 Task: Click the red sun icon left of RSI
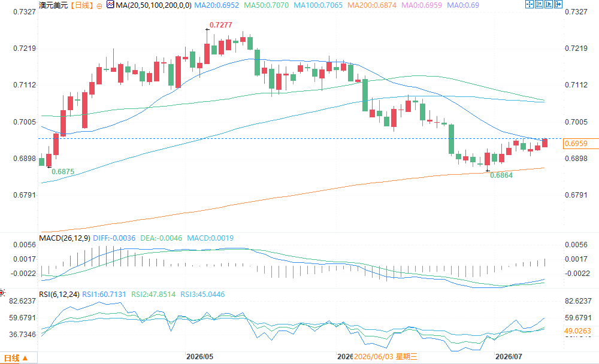click(x=2, y=293)
